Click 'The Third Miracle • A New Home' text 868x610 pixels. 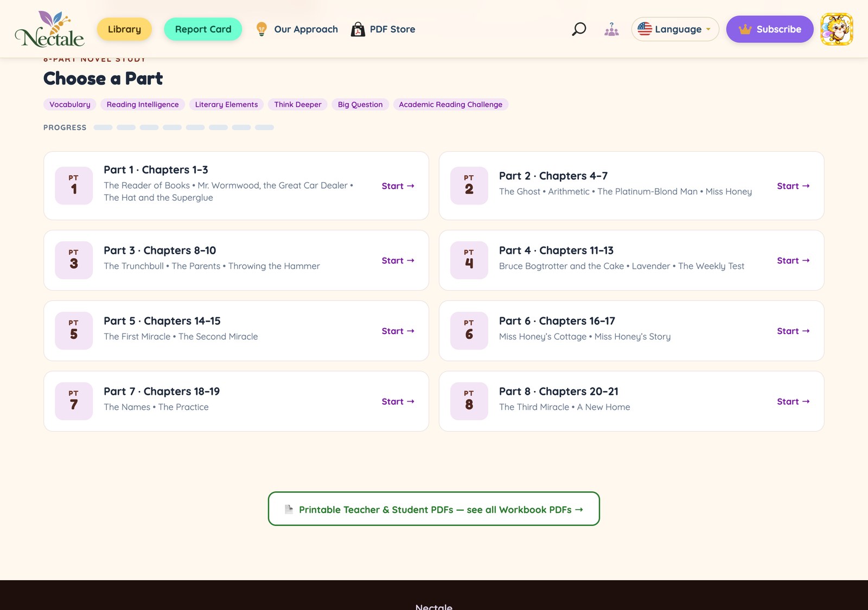[x=565, y=407]
